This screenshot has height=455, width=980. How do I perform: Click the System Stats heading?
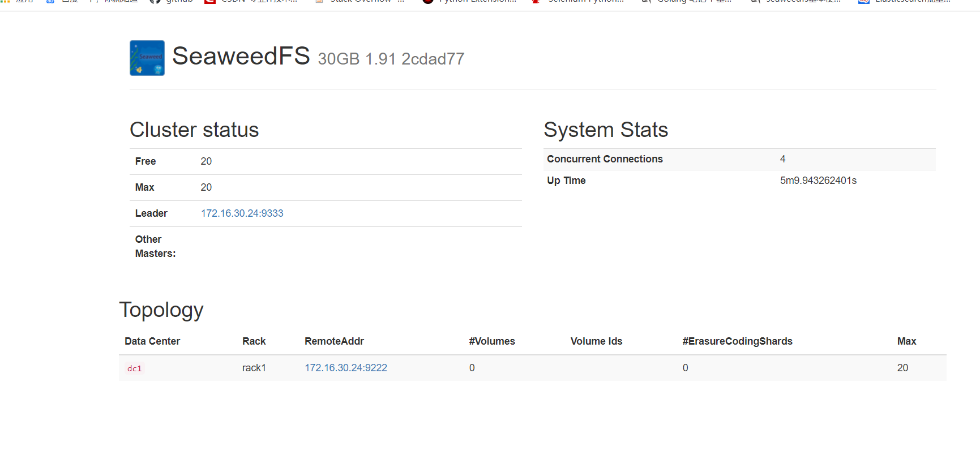pos(606,130)
